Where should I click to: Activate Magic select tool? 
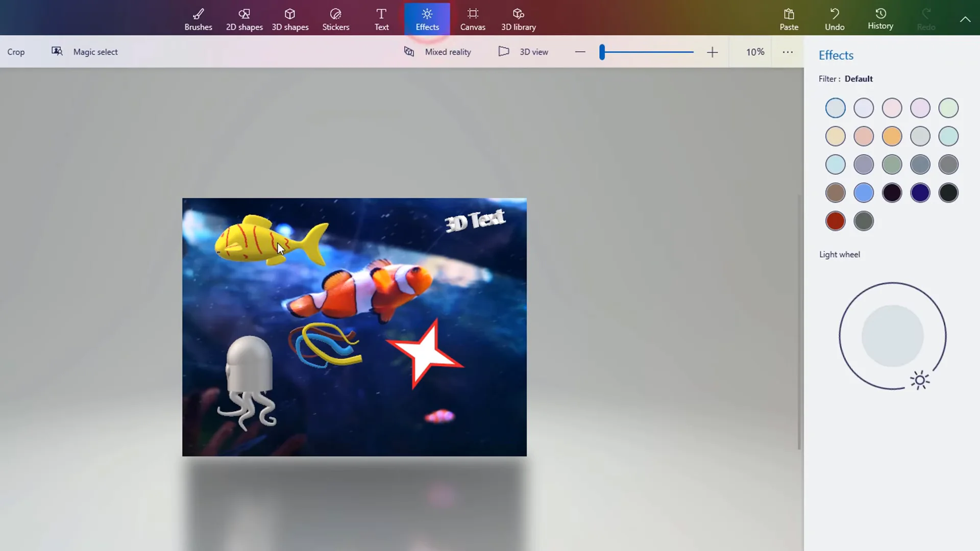[85, 52]
